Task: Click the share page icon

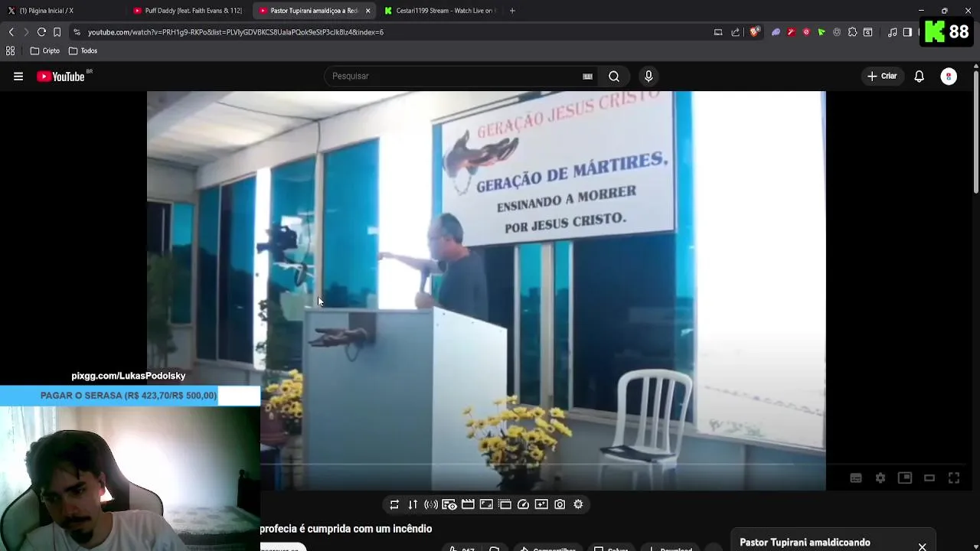Action: 736,32
